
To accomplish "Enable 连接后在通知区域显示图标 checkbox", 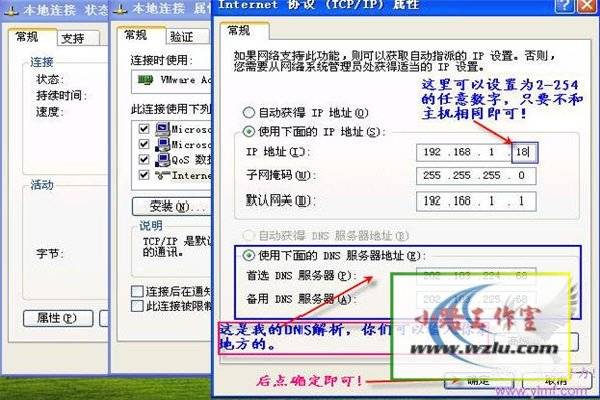I will coord(138,291).
